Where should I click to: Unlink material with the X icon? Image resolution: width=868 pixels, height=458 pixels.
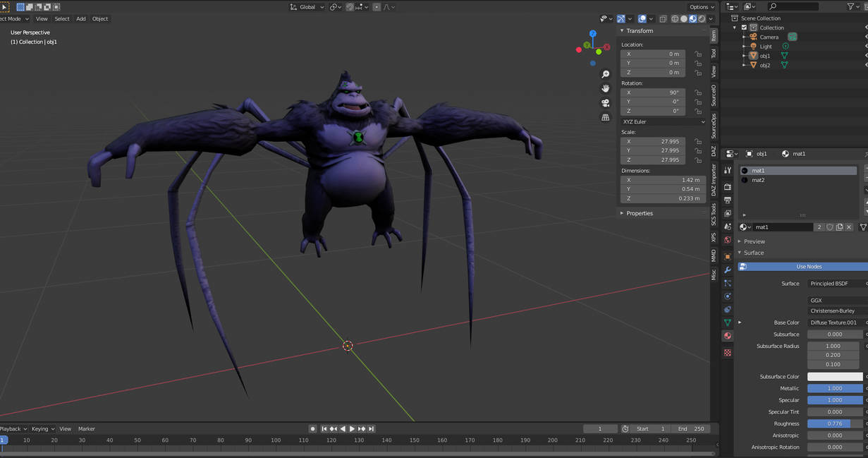click(849, 227)
